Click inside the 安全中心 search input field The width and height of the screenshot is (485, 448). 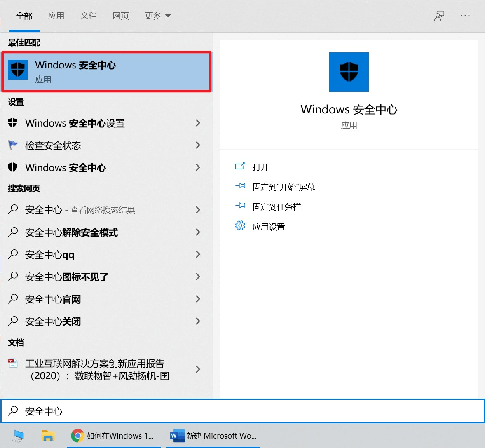click(x=124, y=411)
